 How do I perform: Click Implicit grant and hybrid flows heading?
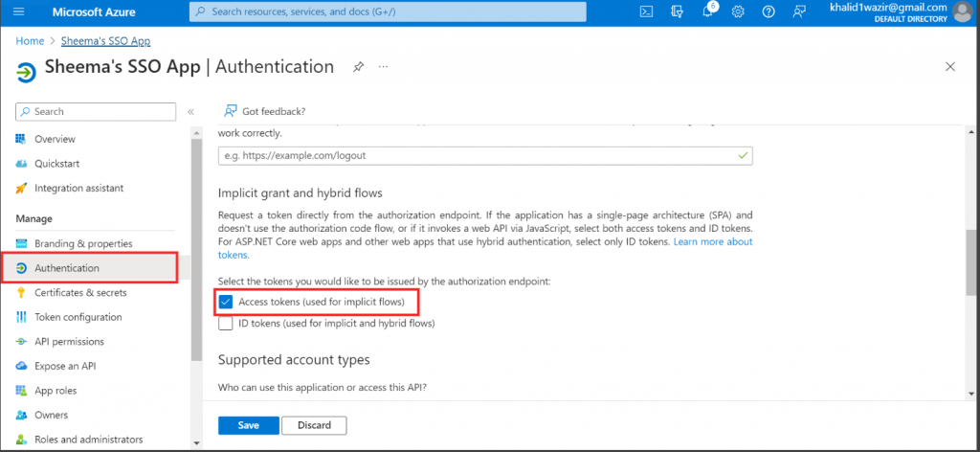(300, 192)
